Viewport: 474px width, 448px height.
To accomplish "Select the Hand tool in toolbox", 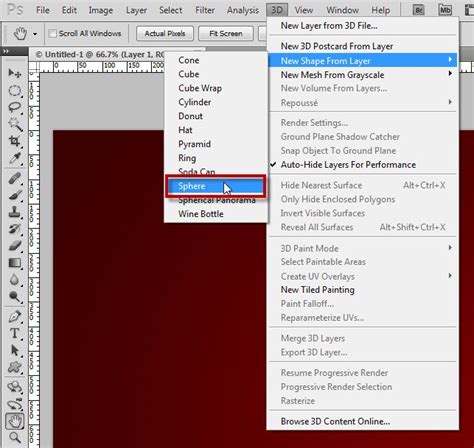I will (15, 421).
